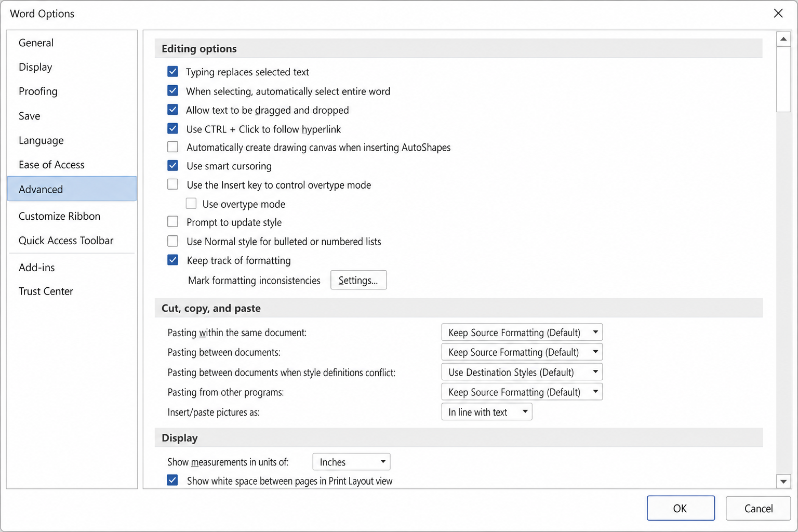
Task: Disable text drag and drop option
Action: (x=173, y=110)
